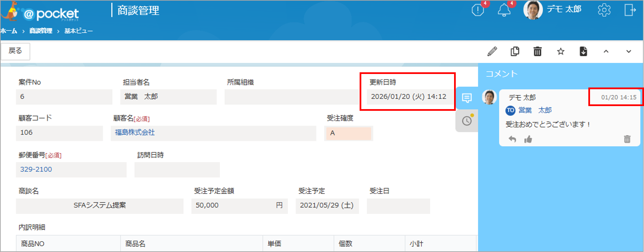Click the 受注確度 field showing A

[x=348, y=133]
